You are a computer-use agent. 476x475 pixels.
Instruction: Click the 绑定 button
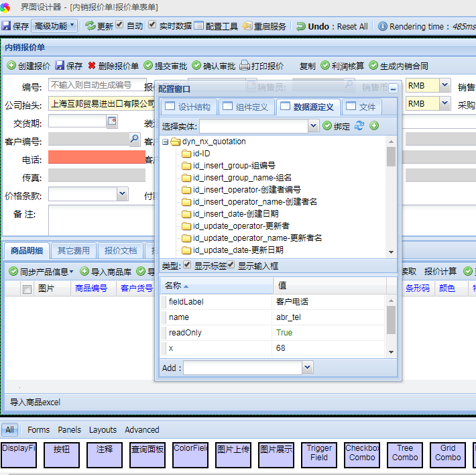337,126
